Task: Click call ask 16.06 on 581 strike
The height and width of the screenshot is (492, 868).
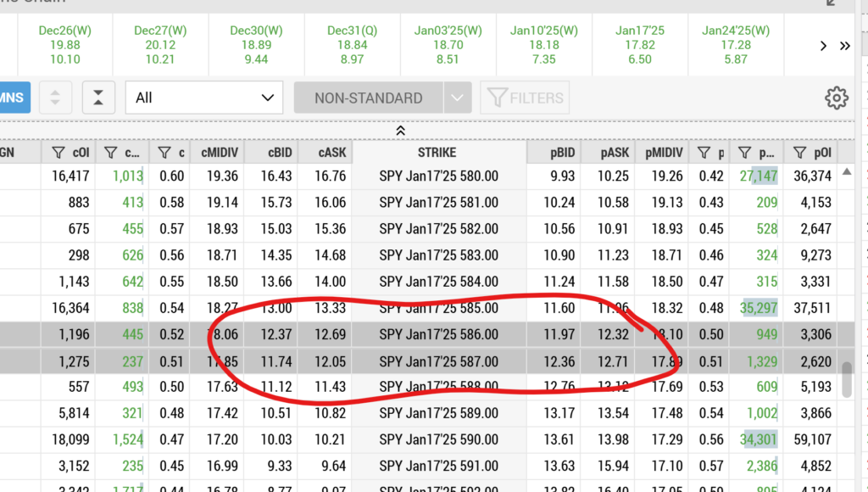Action: [x=330, y=203]
